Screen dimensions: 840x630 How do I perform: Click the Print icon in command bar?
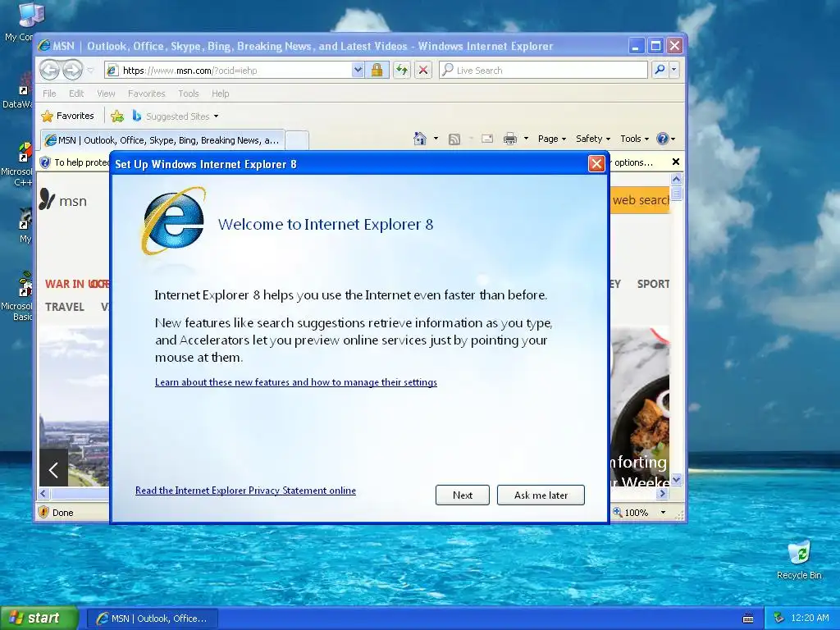[510, 139]
